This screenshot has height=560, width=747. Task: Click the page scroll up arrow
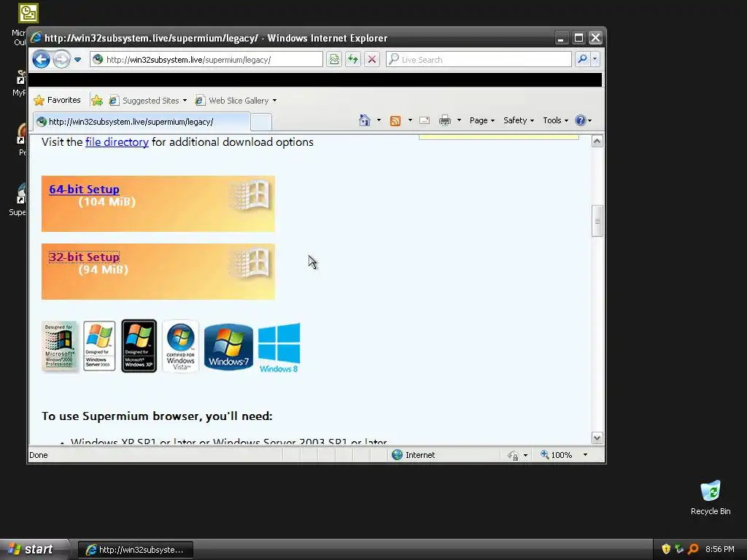click(597, 141)
